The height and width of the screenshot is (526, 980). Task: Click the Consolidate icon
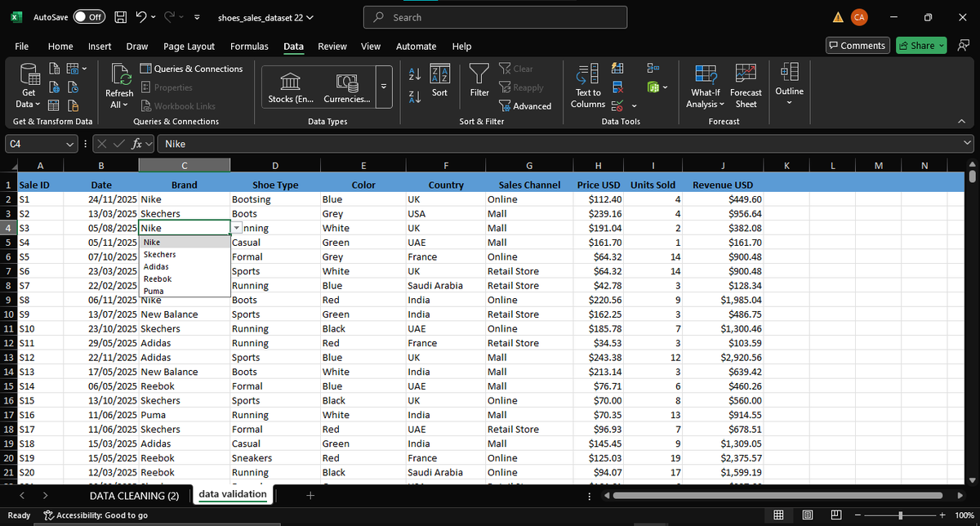[654, 68]
